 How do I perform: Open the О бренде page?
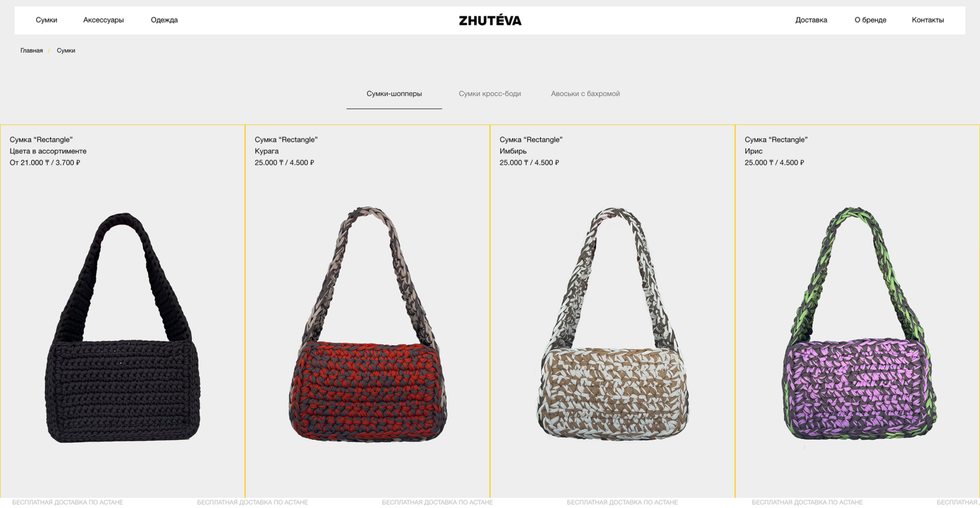[x=870, y=20]
